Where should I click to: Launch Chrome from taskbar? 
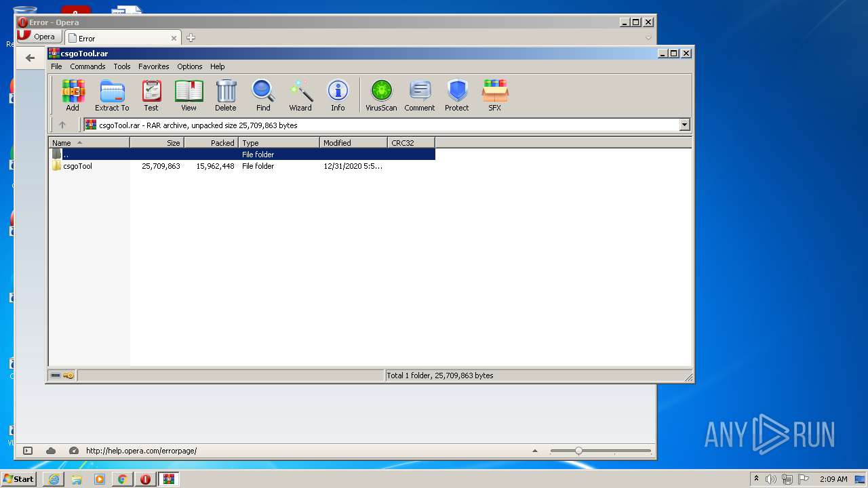[123, 479]
